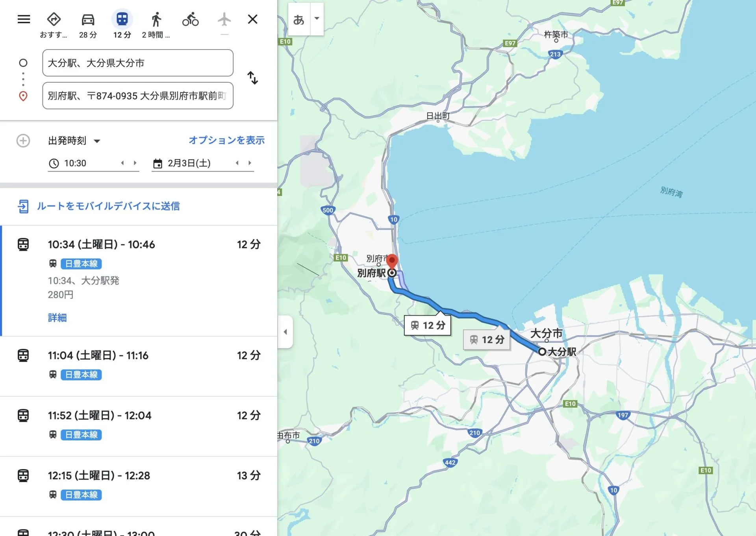Click the swap origin and destination arrows
756x536 pixels.
[252, 78]
